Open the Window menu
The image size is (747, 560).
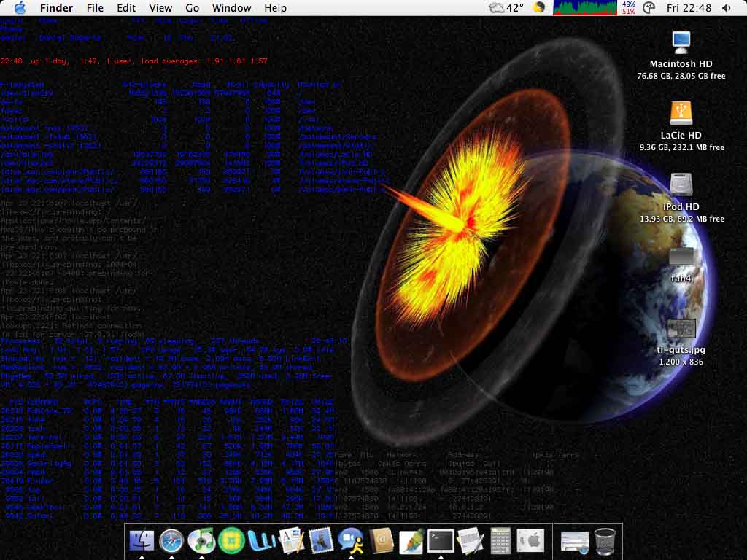click(x=231, y=8)
